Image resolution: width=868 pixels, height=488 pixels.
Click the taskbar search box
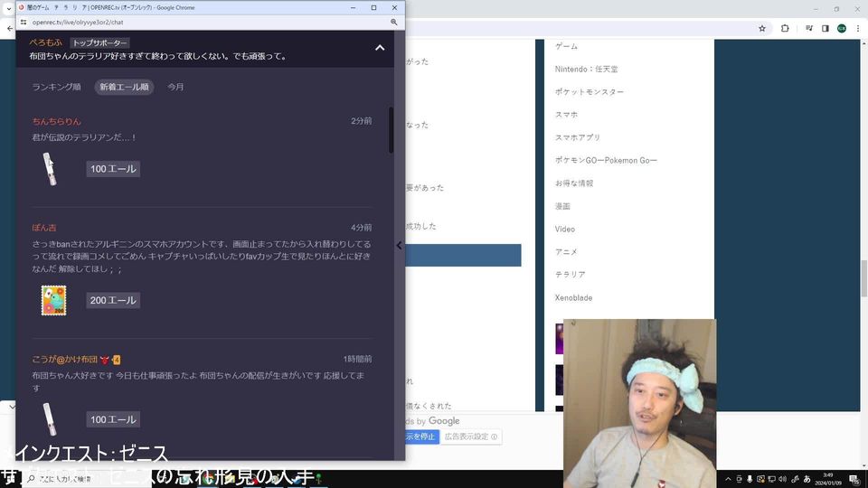click(x=88, y=479)
